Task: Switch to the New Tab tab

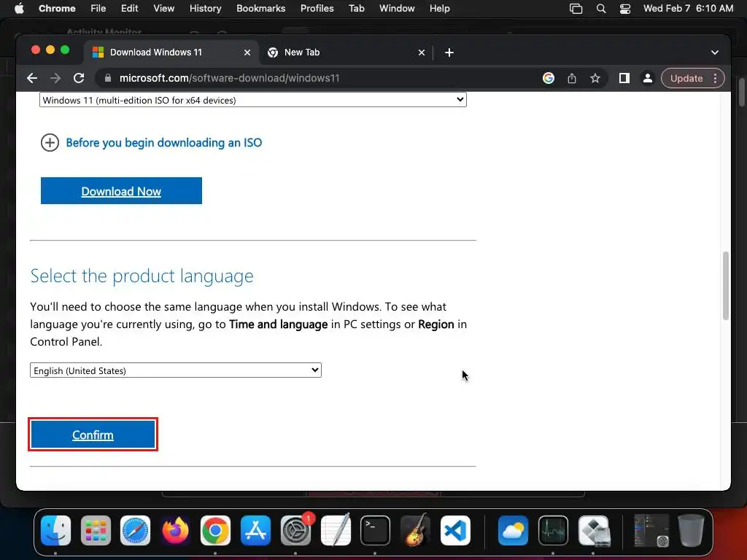Action: coord(347,52)
